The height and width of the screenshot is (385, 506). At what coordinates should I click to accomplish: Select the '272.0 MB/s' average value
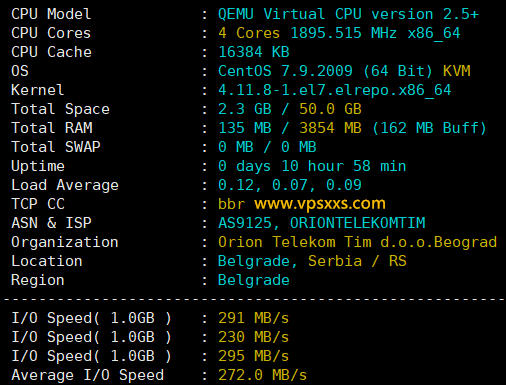pyautogui.click(x=262, y=375)
